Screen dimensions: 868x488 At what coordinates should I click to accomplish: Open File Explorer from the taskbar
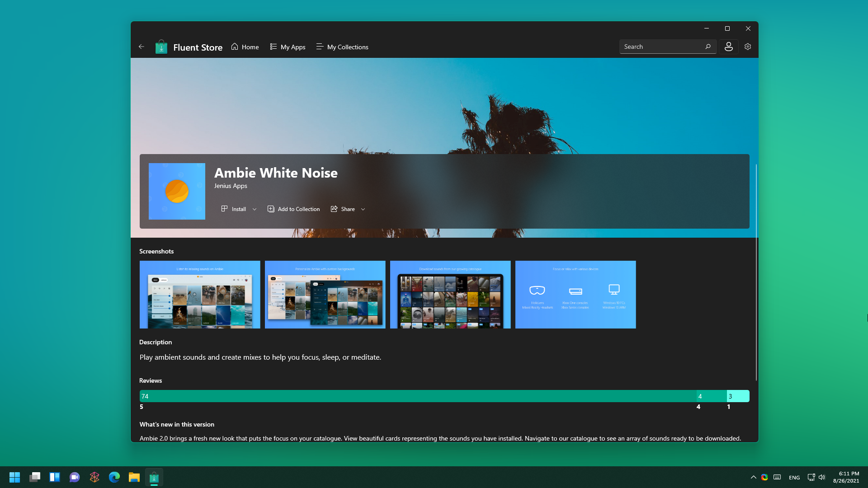point(134,477)
